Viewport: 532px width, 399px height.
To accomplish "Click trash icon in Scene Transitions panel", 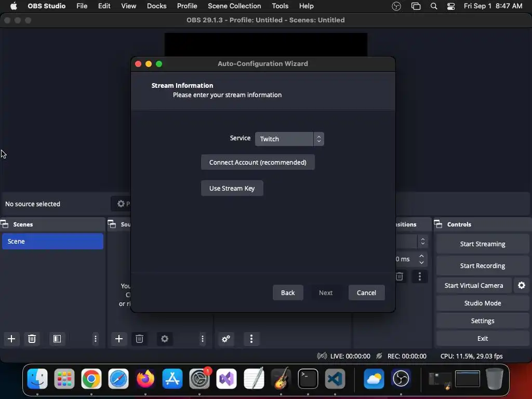I will click(400, 276).
